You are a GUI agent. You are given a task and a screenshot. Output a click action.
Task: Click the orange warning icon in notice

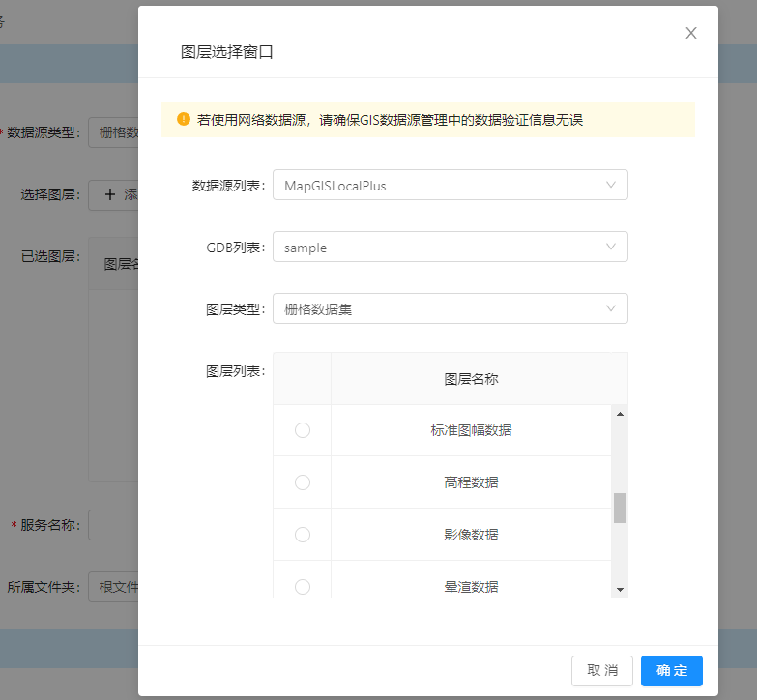pyautogui.click(x=184, y=120)
